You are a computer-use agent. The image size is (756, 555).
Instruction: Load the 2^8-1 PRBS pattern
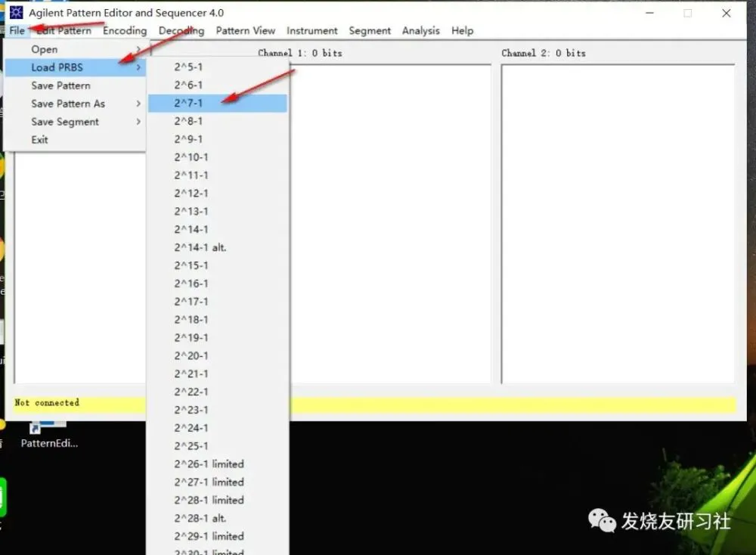click(x=218, y=121)
